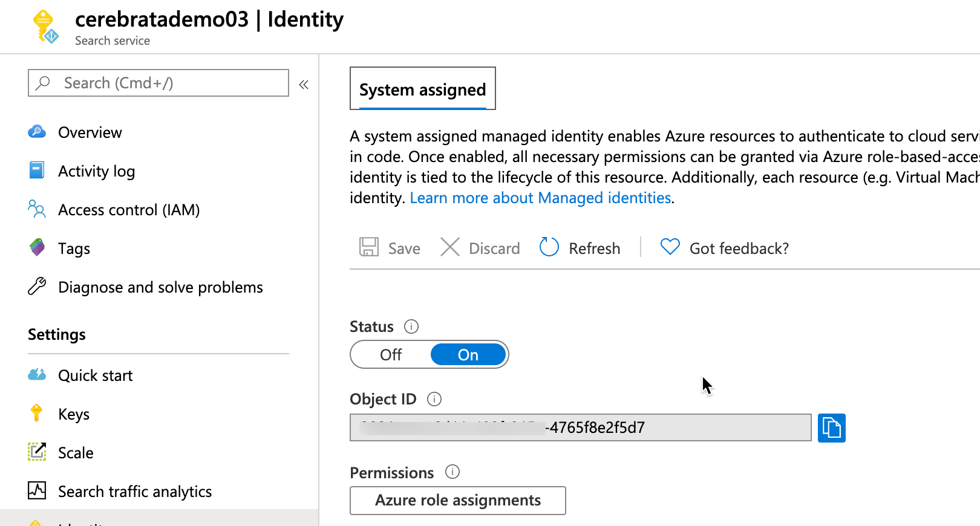The width and height of the screenshot is (980, 526).
Task: Switch the Status toggle to Off
Action: (391, 355)
